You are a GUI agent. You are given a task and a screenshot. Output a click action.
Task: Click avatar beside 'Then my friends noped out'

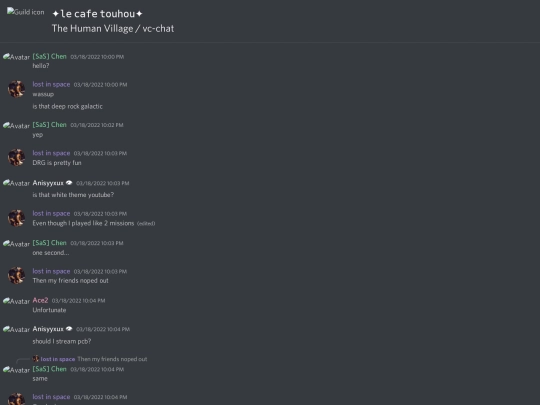pyautogui.click(x=16, y=276)
